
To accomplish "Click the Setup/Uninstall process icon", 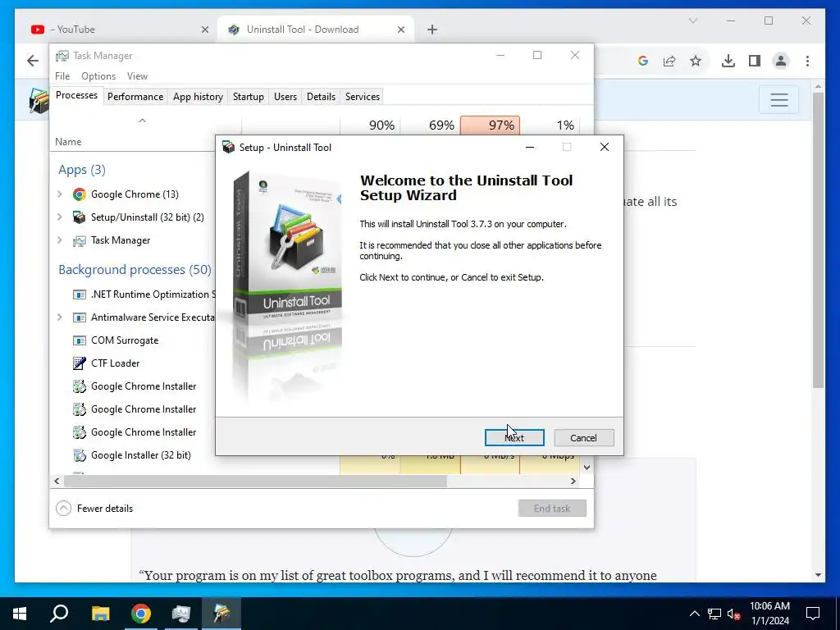I will pyautogui.click(x=80, y=217).
